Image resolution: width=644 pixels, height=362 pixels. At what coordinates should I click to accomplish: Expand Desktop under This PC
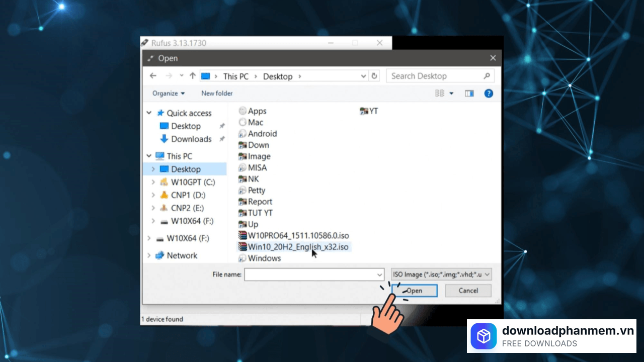(x=153, y=169)
